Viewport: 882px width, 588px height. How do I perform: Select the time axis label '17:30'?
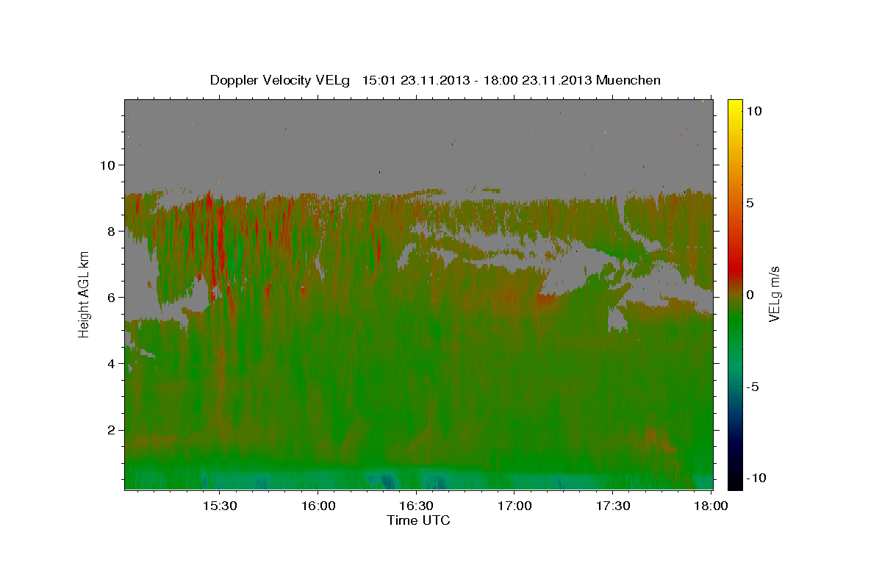613,506
